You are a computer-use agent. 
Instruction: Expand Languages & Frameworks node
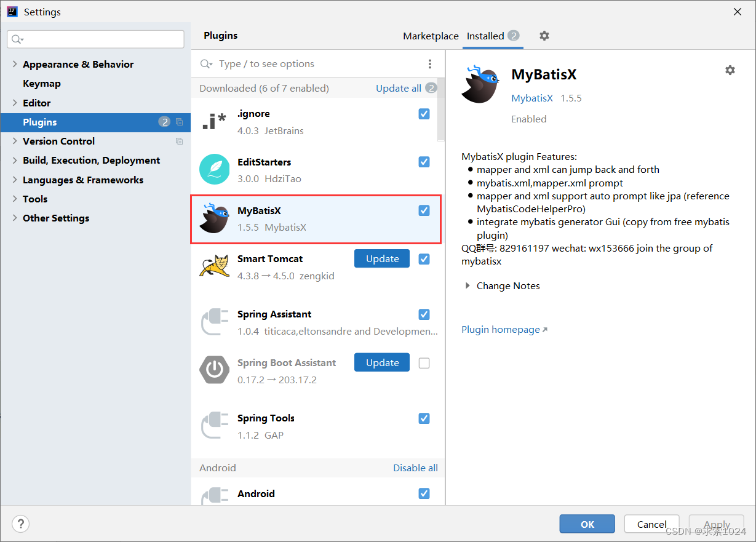click(15, 180)
